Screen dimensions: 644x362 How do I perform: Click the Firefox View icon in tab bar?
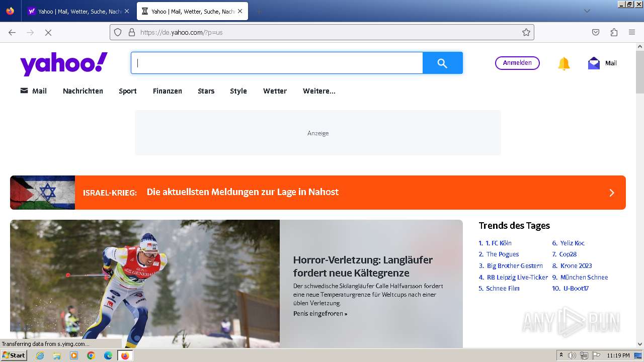pyautogui.click(x=10, y=11)
